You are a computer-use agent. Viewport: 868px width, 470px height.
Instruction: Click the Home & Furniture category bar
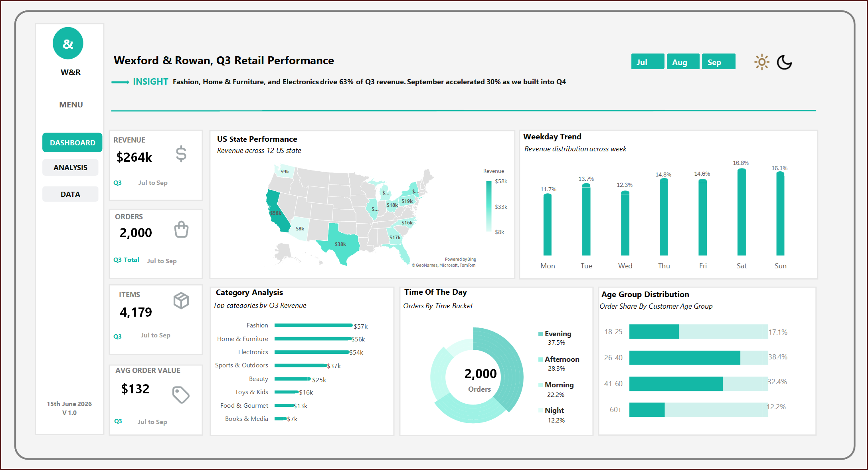[x=313, y=339]
